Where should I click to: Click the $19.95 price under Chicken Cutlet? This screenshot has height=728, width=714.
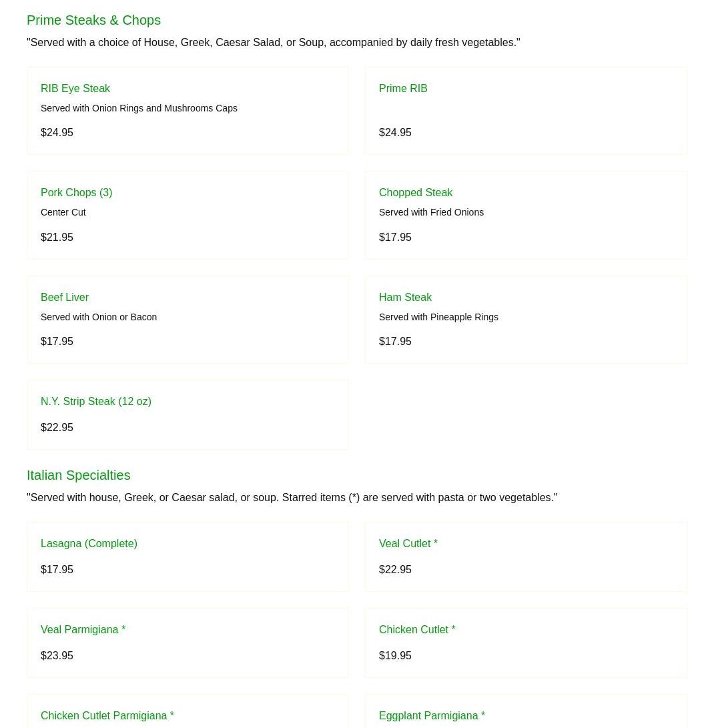pyautogui.click(x=395, y=655)
